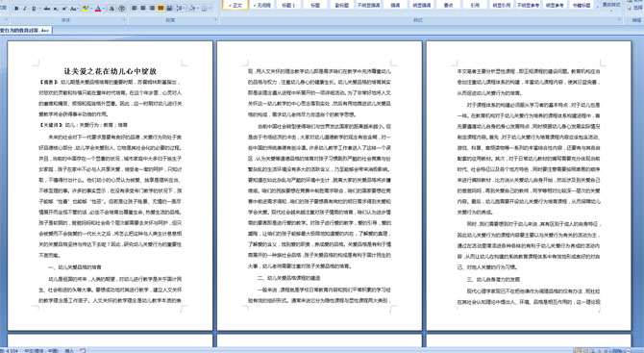Open font color dropdown arrow
The image size is (644, 353).
click(104, 9)
